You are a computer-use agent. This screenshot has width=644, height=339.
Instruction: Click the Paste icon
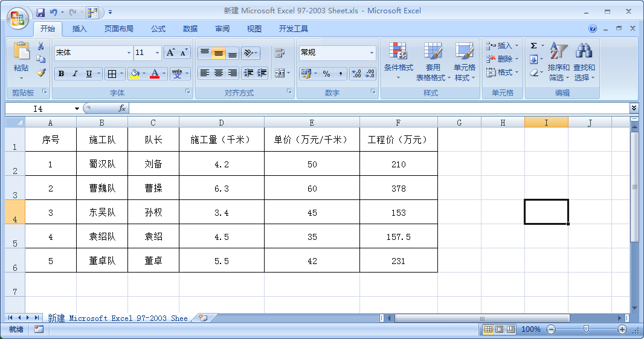(x=21, y=51)
